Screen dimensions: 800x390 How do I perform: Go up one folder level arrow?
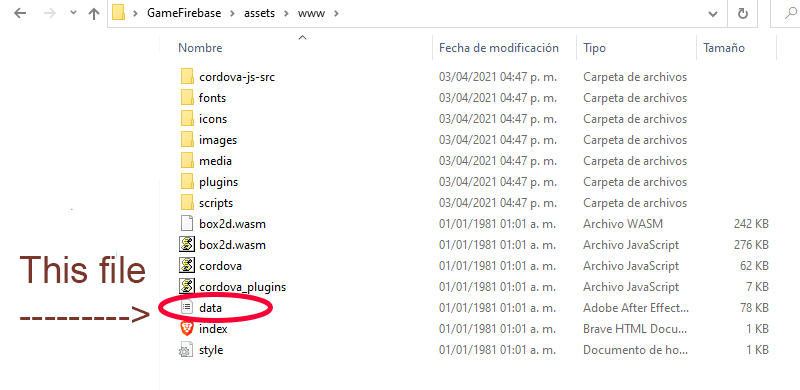93,14
